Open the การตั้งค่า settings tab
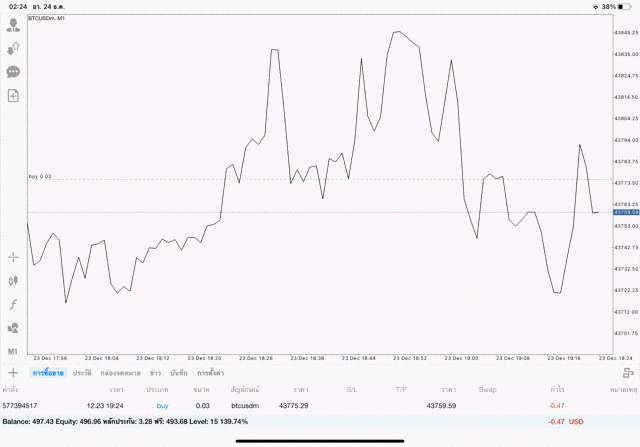The image size is (640, 447). click(210, 372)
